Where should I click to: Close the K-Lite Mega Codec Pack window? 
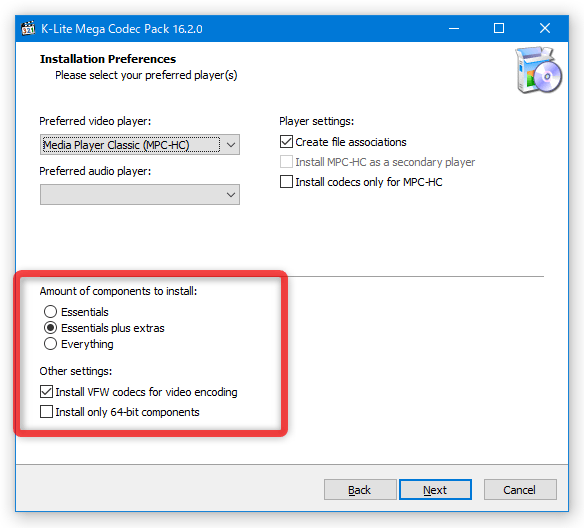pos(545,28)
